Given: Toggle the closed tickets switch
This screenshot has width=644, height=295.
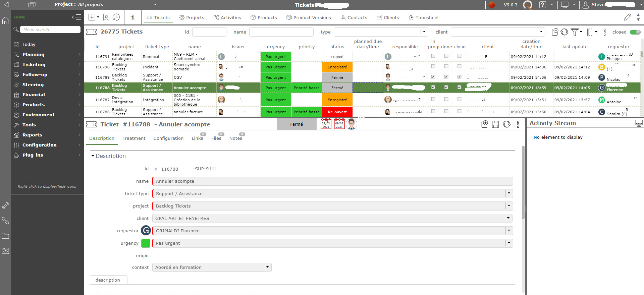Looking at the screenshot, I should [x=635, y=32].
